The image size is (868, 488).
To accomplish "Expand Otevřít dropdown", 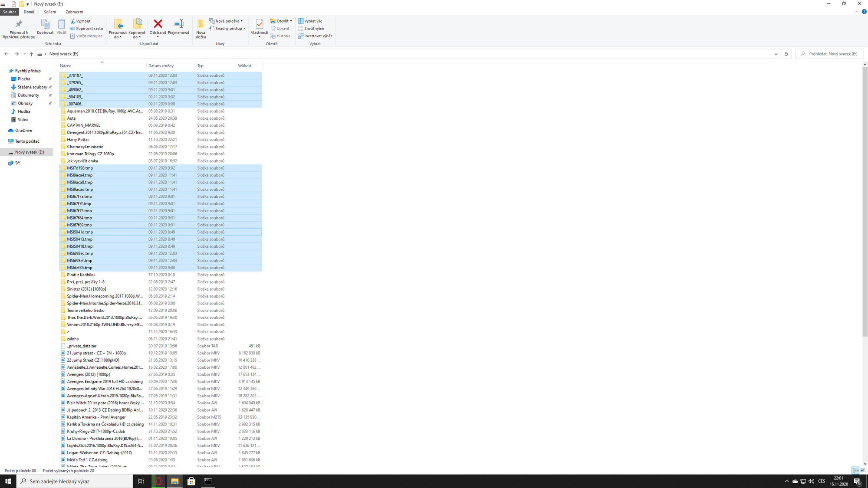I will [291, 21].
